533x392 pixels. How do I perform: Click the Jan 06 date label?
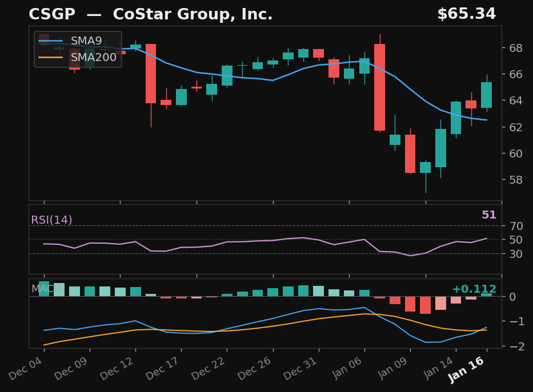coord(347,368)
